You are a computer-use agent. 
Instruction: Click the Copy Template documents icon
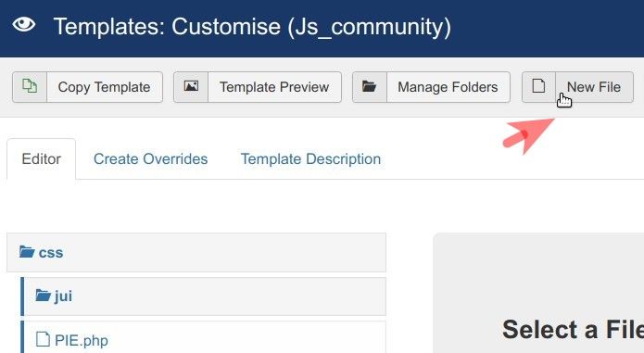30,86
